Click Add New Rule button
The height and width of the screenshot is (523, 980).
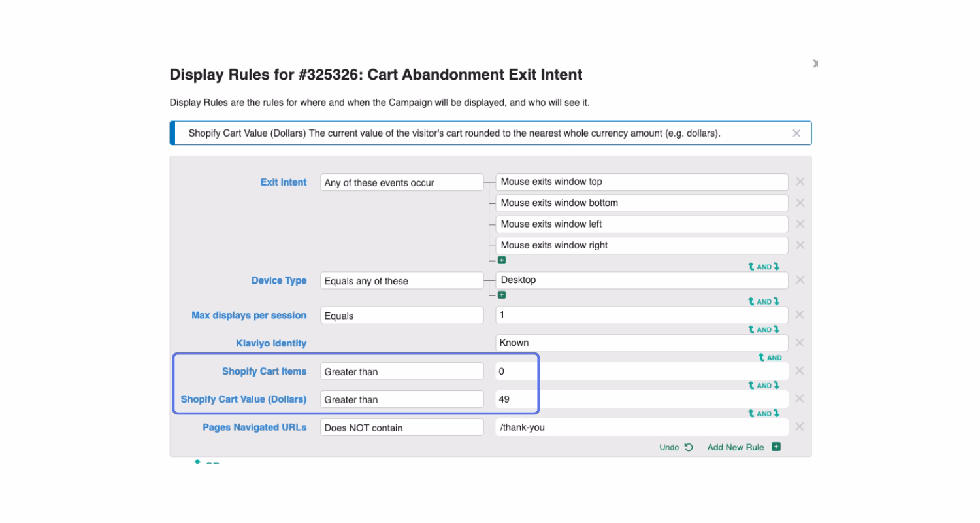pyautogui.click(x=743, y=447)
